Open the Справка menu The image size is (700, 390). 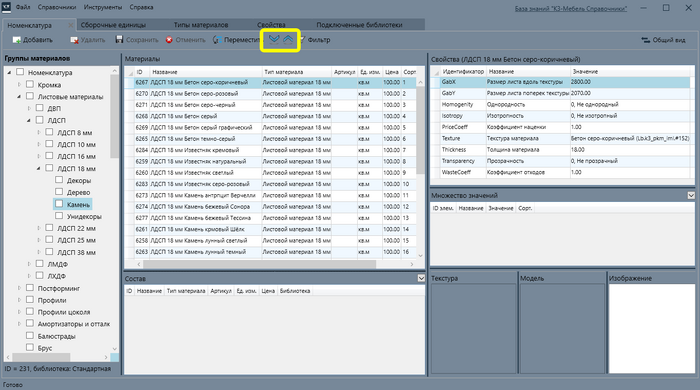tap(141, 7)
